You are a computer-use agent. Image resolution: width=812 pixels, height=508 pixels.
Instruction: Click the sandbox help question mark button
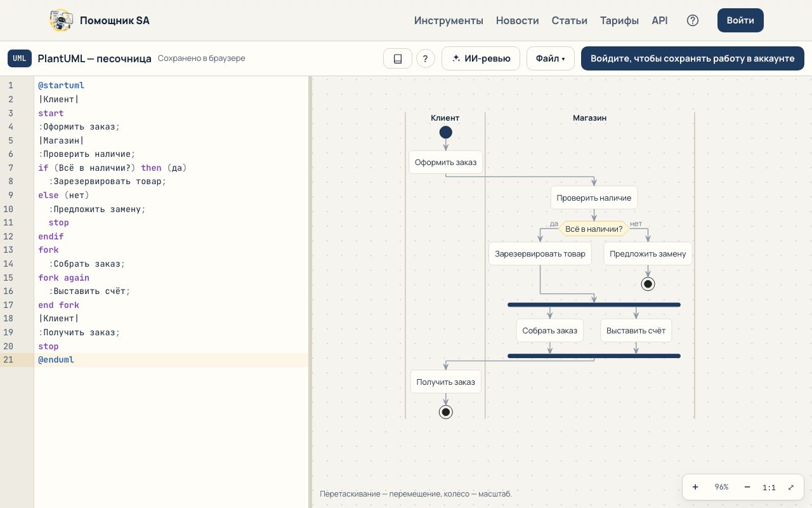pos(425,58)
